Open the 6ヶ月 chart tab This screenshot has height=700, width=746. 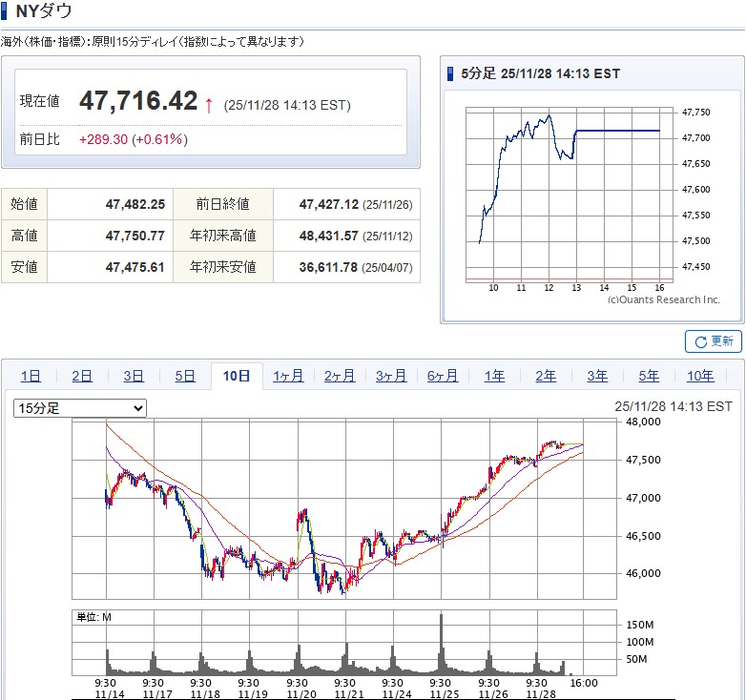[443, 376]
